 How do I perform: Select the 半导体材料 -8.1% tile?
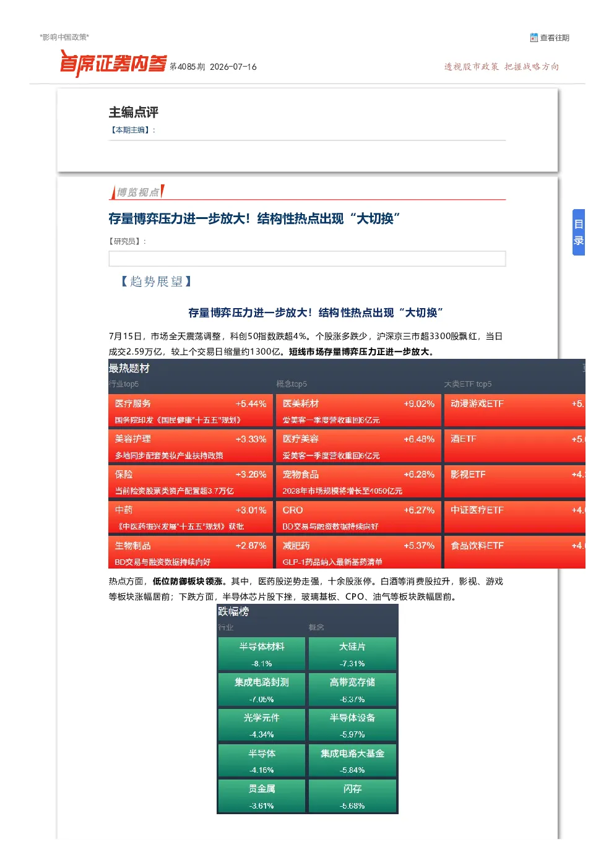pos(262,654)
